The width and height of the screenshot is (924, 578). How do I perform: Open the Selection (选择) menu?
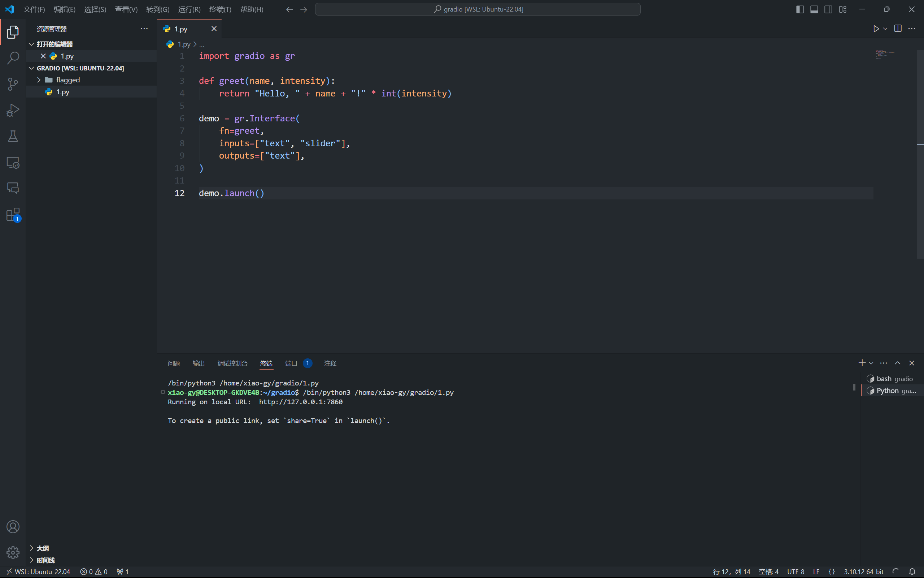tap(95, 9)
